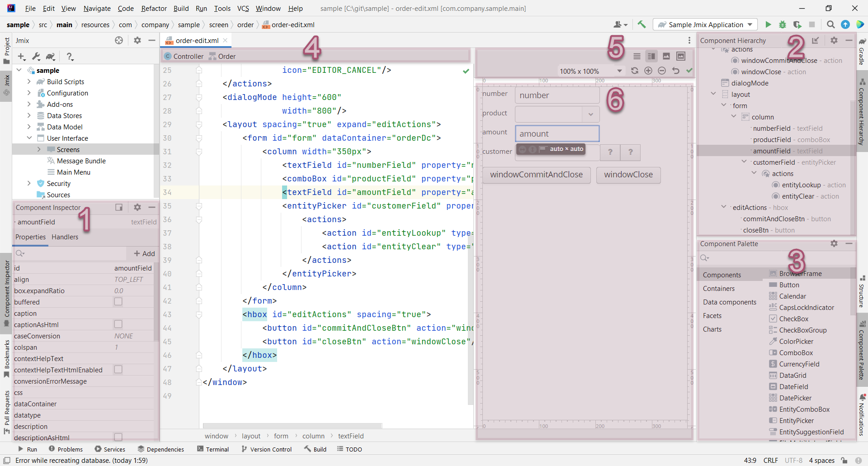Click the Stop application square icon

click(x=812, y=24)
